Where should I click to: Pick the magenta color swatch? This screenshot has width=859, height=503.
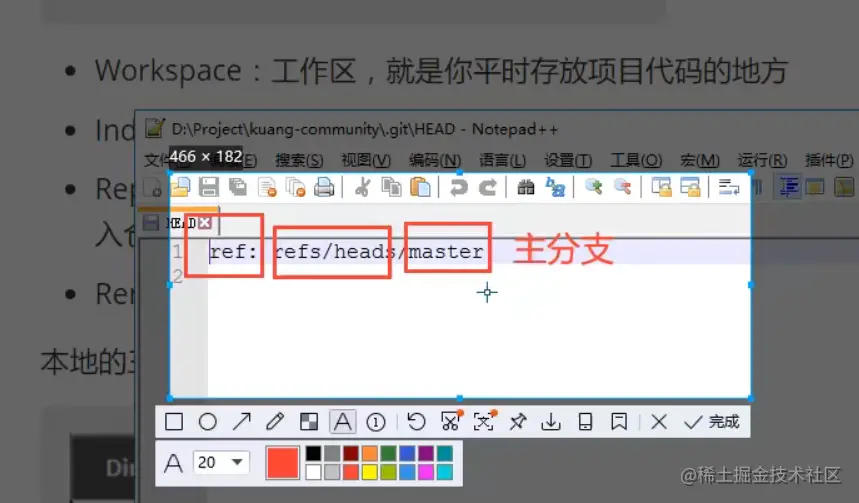coord(426,472)
